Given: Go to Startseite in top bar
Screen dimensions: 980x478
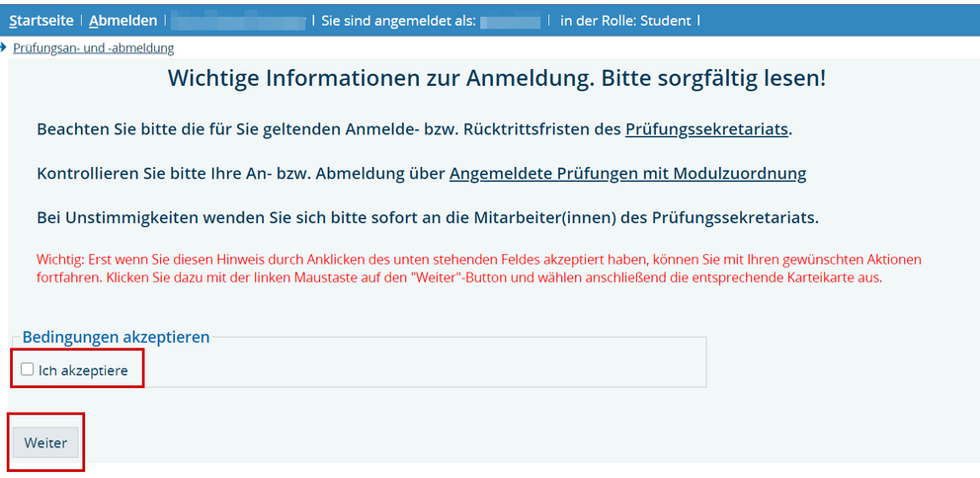Looking at the screenshot, I should tap(41, 20).
